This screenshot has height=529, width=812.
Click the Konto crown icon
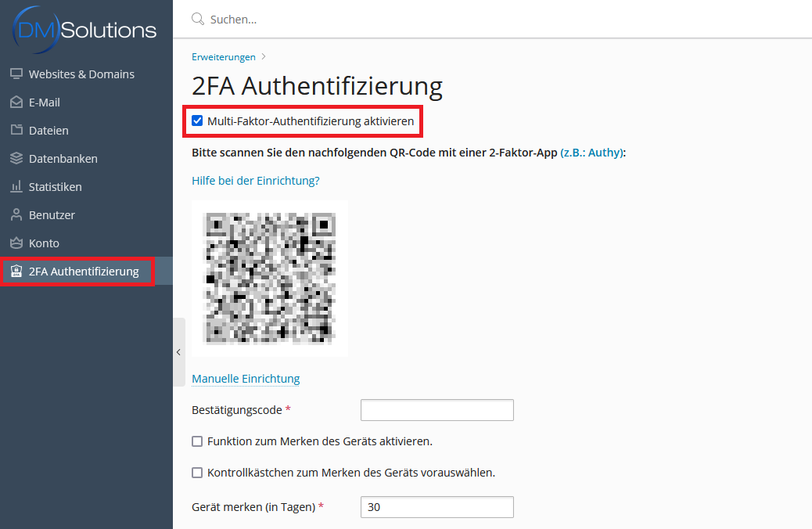pos(16,243)
